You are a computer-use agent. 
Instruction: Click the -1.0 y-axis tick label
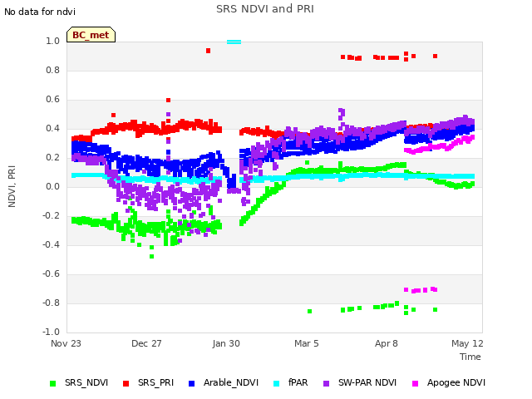(51, 332)
